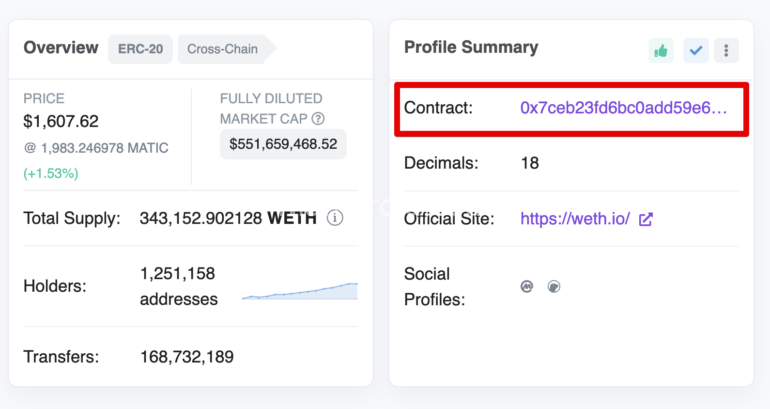Click the green thumbs-up icon
The height and width of the screenshot is (409, 770).
click(660, 50)
